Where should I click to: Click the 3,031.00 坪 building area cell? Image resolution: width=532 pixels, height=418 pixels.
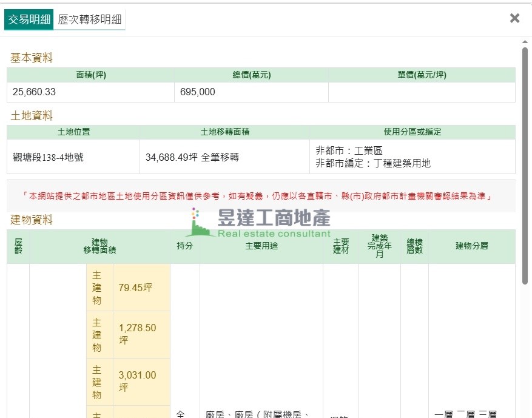pyautogui.click(x=141, y=382)
